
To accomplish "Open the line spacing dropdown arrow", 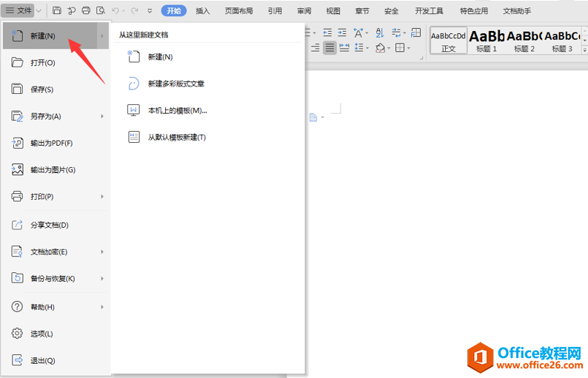I will (367, 48).
